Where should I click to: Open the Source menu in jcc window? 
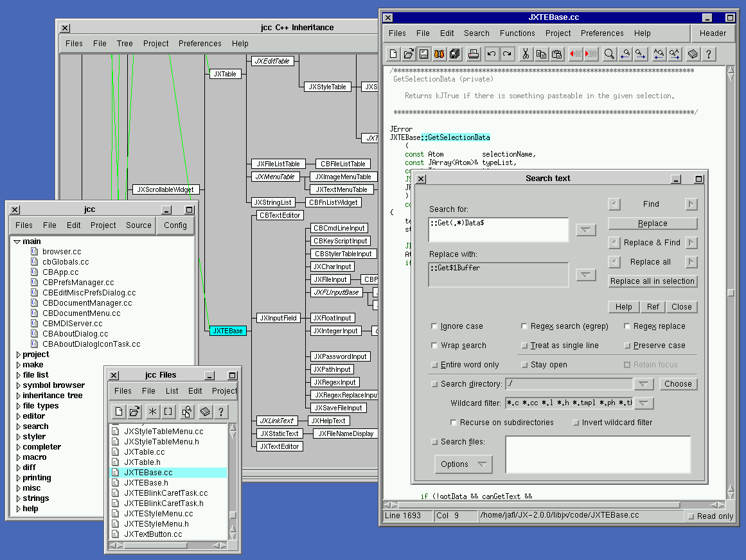(x=138, y=225)
